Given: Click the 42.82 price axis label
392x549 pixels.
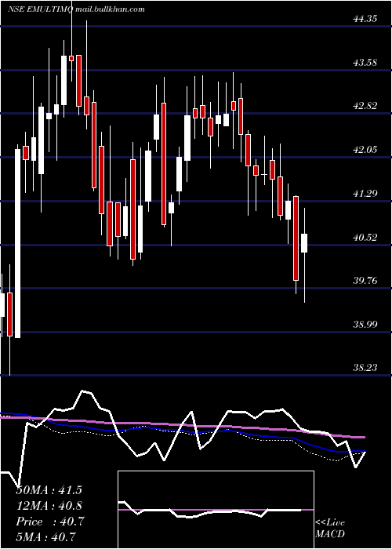Looking at the screenshot, I should 365,106.
